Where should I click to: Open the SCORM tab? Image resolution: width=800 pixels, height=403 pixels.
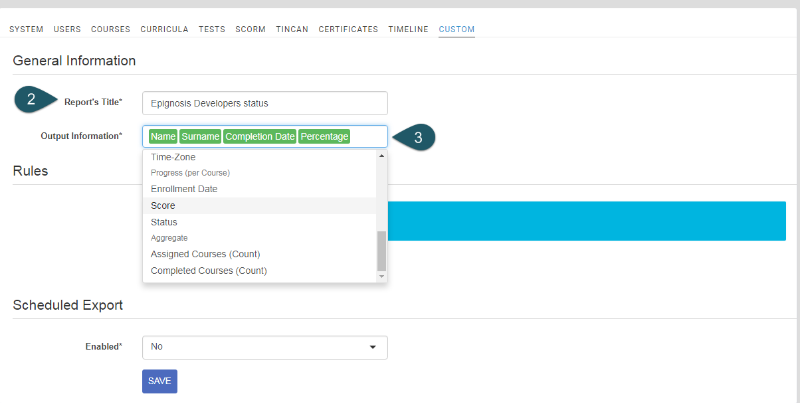250,29
